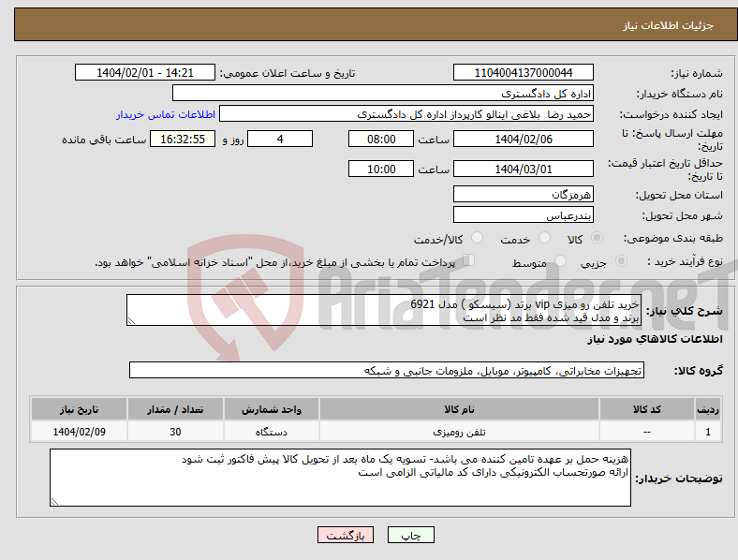Click the بازگشت (back) button
The height and width of the screenshot is (560, 738).
pyautogui.click(x=346, y=535)
